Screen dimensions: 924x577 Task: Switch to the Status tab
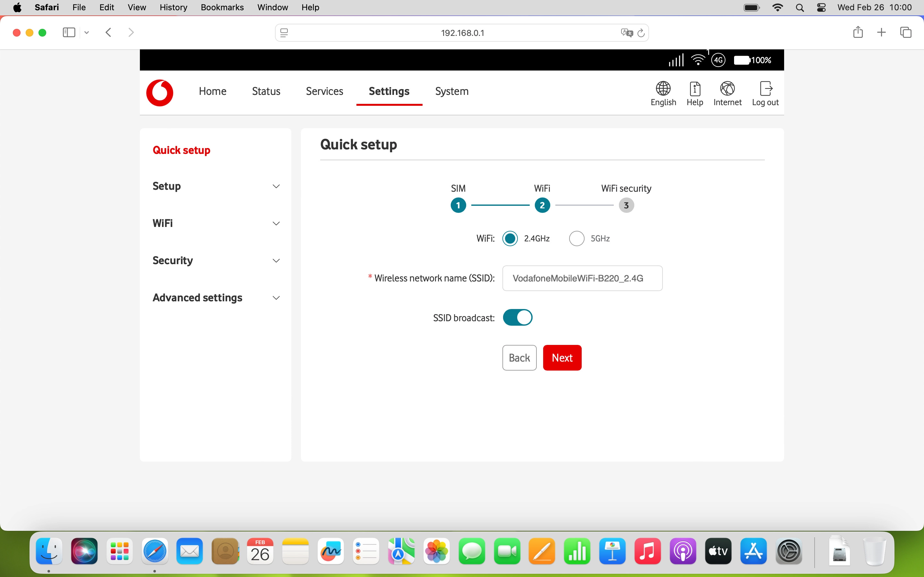[266, 91]
